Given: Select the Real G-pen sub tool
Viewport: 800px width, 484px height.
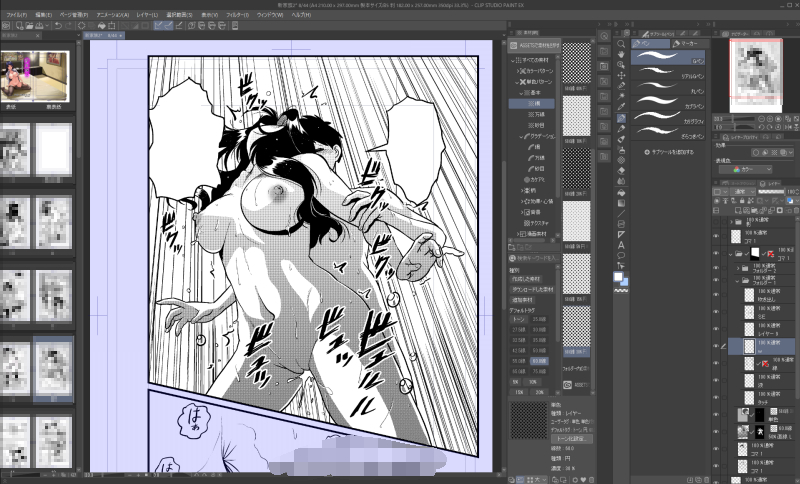Looking at the screenshot, I should click(668, 73).
